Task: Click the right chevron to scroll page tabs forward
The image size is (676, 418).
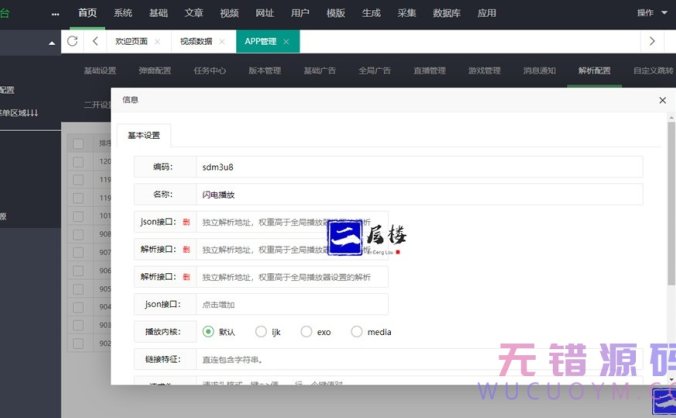Action: [652, 41]
